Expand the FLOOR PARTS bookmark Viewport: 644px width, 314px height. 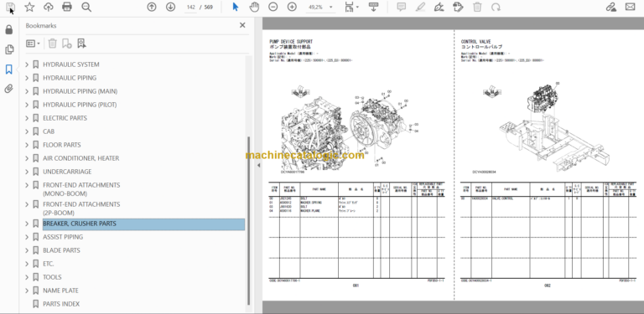coord(27,145)
